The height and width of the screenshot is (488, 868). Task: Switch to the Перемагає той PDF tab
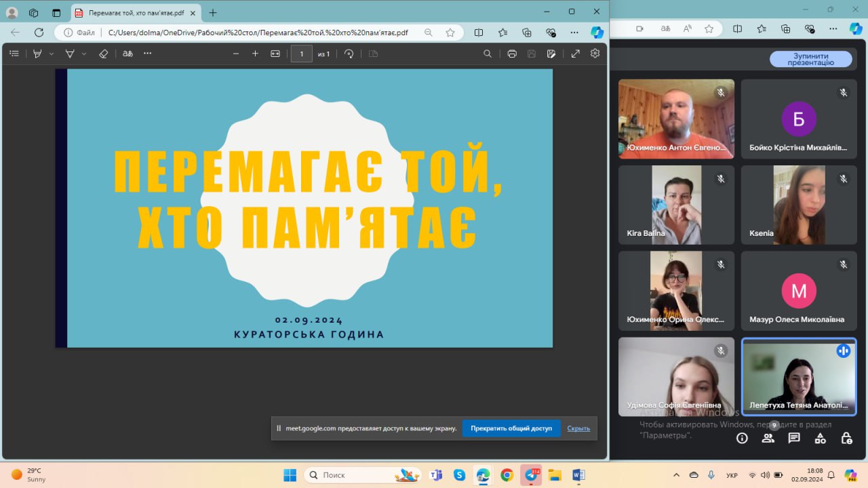(136, 12)
